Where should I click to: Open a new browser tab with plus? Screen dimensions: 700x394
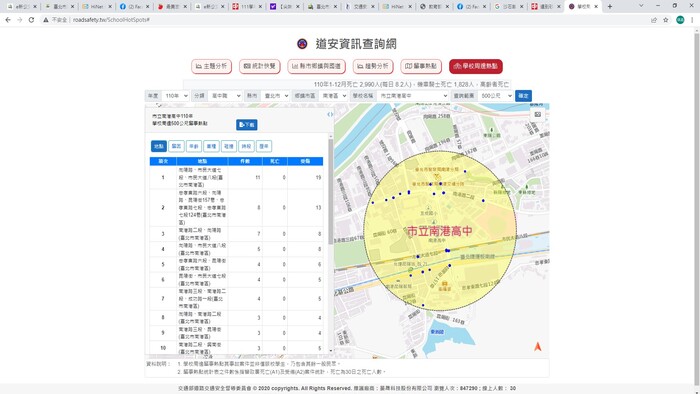coord(610,6)
